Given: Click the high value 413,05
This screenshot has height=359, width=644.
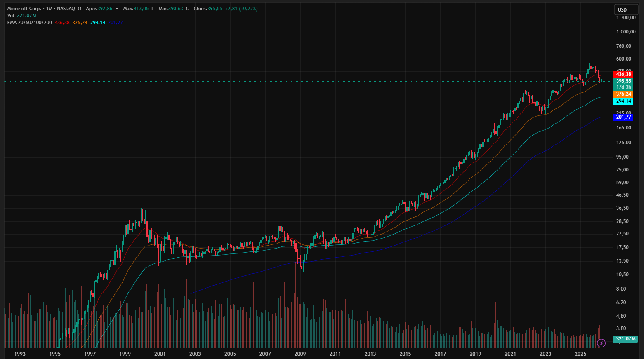Looking at the screenshot, I should pos(141,9).
